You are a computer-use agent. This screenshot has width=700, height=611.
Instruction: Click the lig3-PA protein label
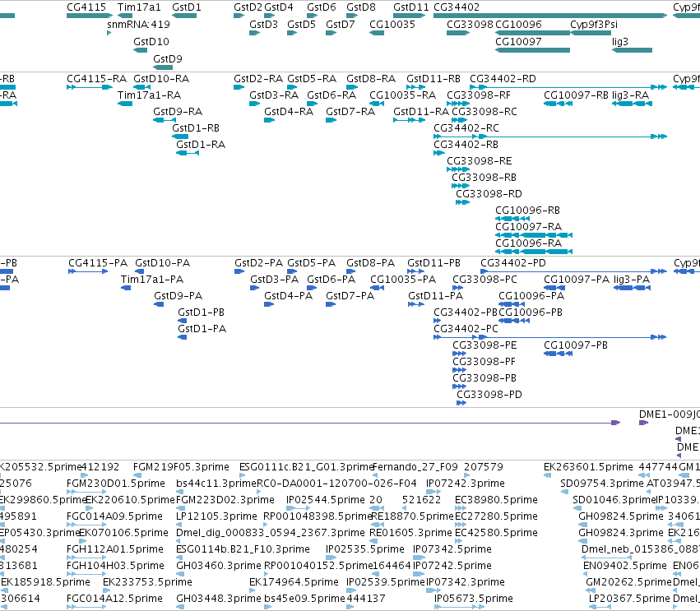coord(631,280)
